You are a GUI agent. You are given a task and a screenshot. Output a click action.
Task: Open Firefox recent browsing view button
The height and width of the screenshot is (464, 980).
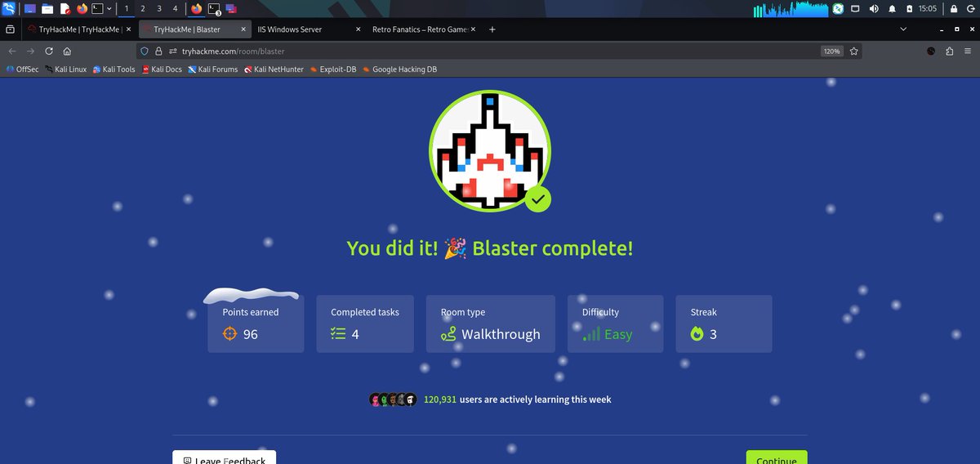point(10,29)
